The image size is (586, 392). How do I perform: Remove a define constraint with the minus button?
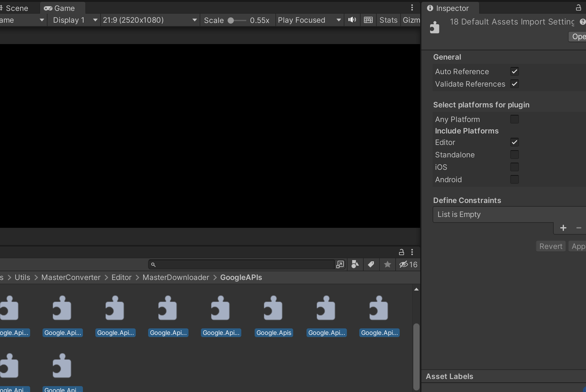pyautogui.click(x=579, y=228)
